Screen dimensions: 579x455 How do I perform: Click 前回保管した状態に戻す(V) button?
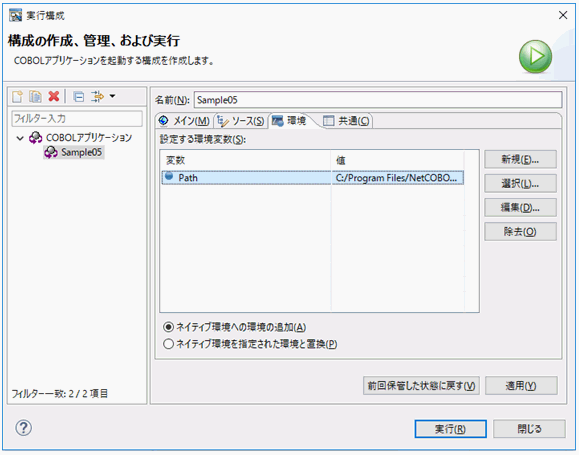coord(421,386)
